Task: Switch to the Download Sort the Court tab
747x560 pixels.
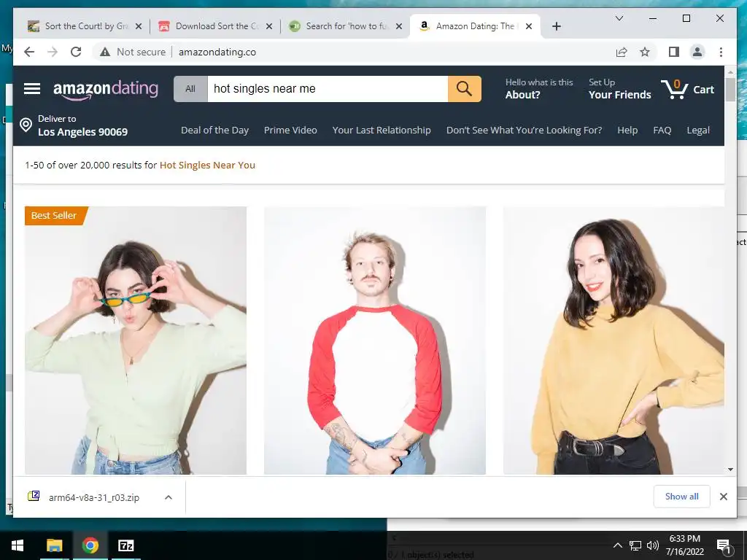Action: [x=215, y=26]
